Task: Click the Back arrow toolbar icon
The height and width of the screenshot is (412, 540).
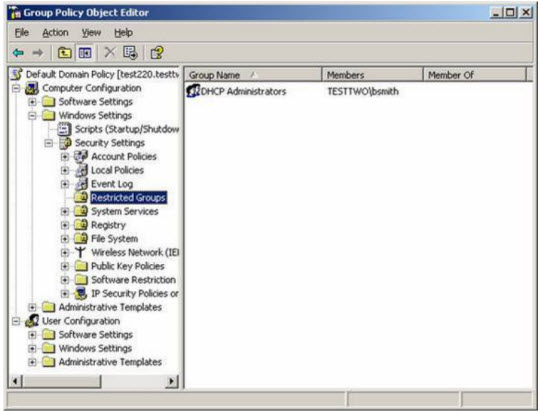Action: pyautogui.click(x=19, y=53)
